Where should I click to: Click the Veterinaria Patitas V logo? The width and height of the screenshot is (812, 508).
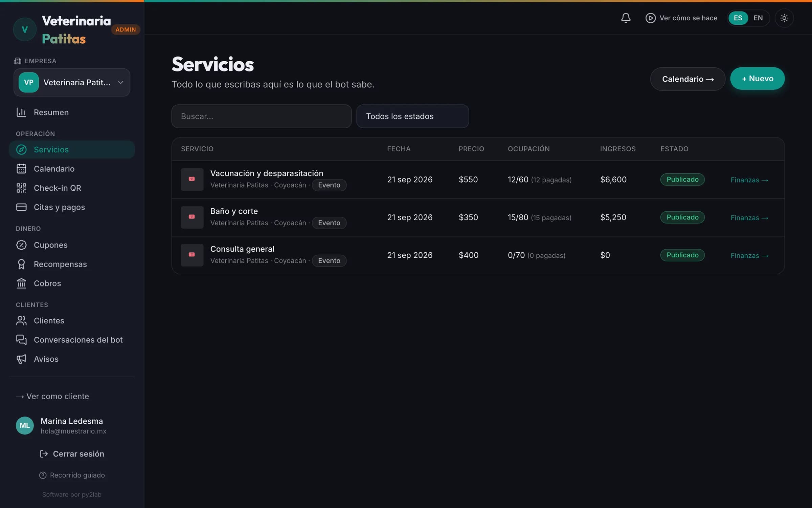point(25,29)
